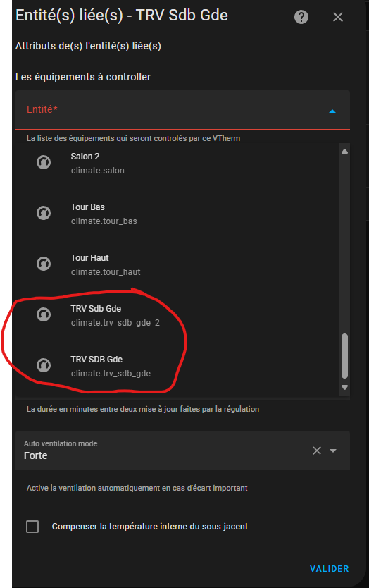The height and width of the screenshot is (588, 369).
Task: Choose Tour Haut climate entity
Action: pyautogui.click(x=177, y=264)
